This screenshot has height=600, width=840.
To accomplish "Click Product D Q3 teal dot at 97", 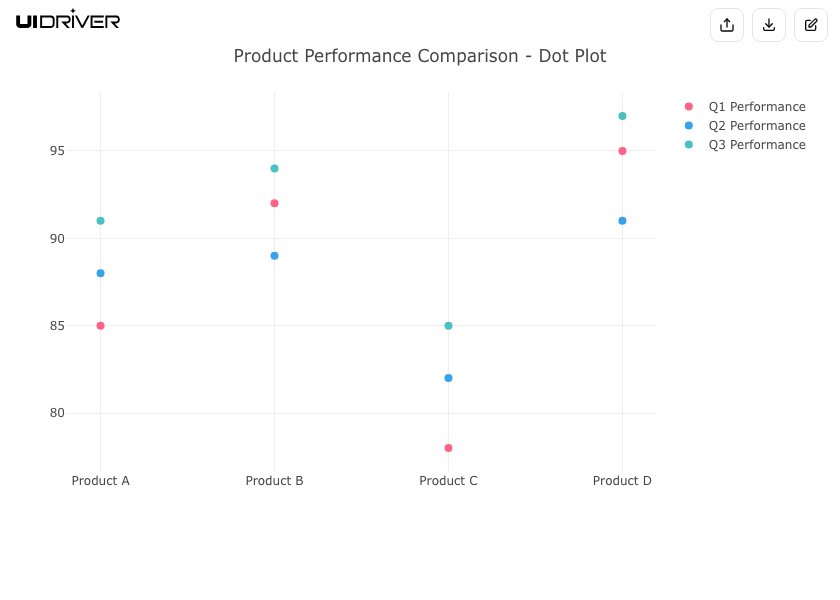I will click(622, 116).
